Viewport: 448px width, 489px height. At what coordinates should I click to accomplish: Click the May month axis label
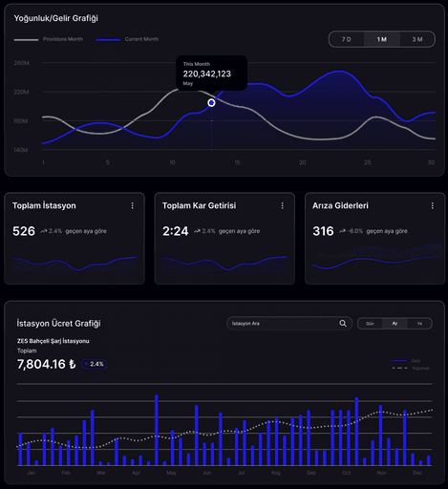171,473
